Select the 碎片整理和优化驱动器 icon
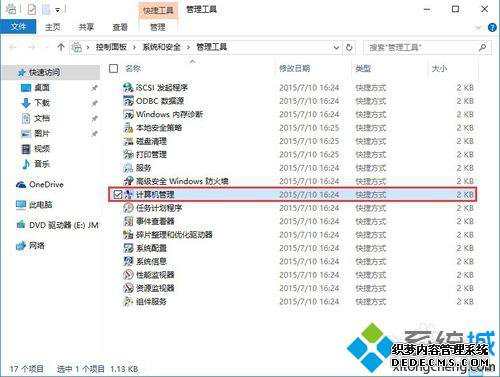Screen dimensions: 500x377 128,235
